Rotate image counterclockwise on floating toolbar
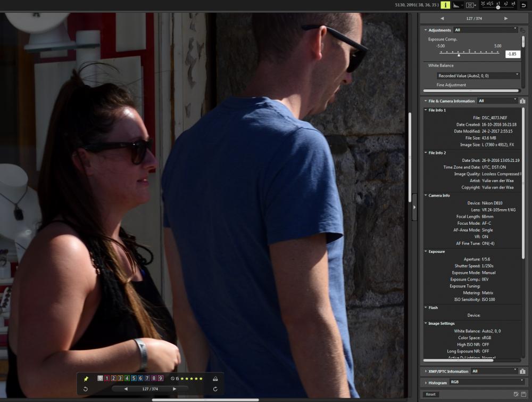The height and width of the screenshot is (402, 532). [86, 389]
